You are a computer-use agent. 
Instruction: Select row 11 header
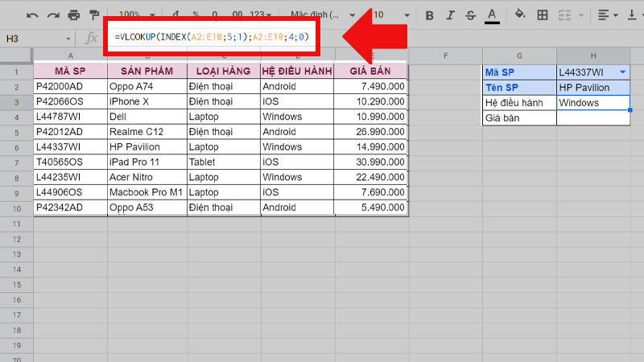click(x=16, y=224)
